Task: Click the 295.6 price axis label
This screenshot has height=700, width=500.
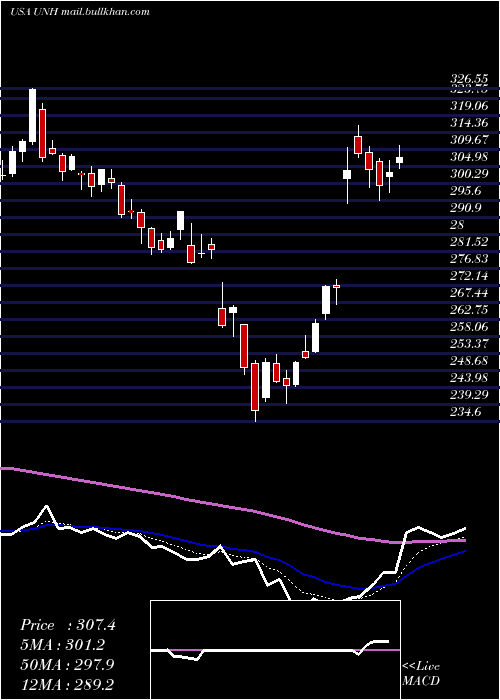Action: (466, 191)
